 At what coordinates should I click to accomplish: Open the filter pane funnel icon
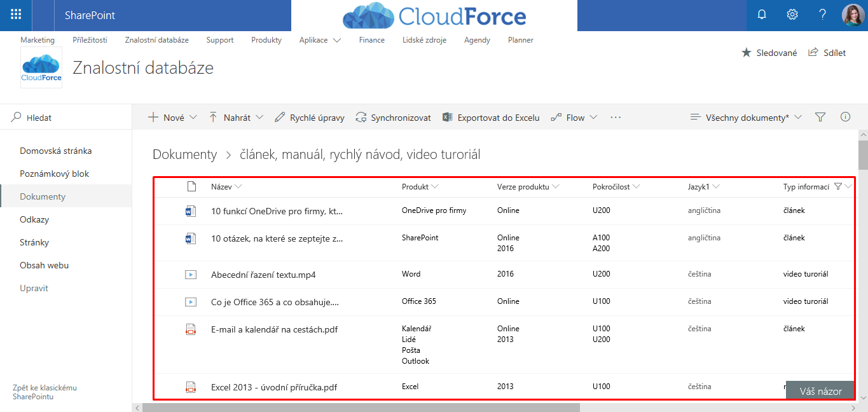point(820,117)
